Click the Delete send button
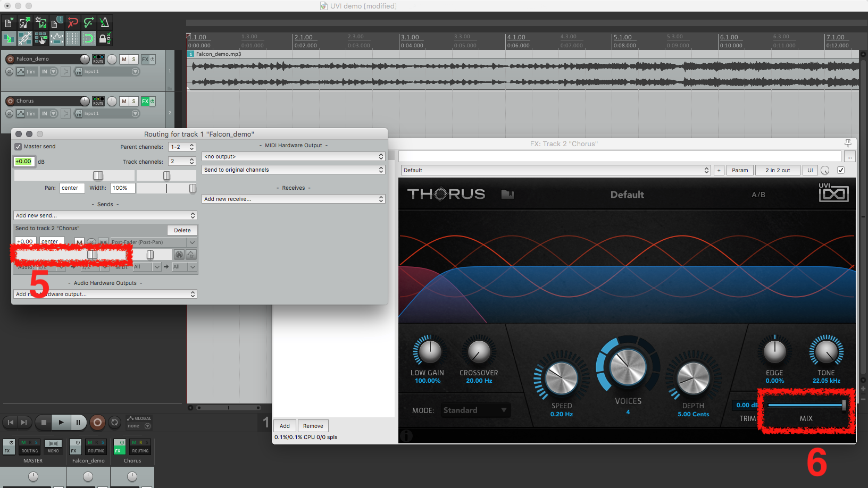The image size is (868, 488). pyautogui.click(x=182, y=230)
